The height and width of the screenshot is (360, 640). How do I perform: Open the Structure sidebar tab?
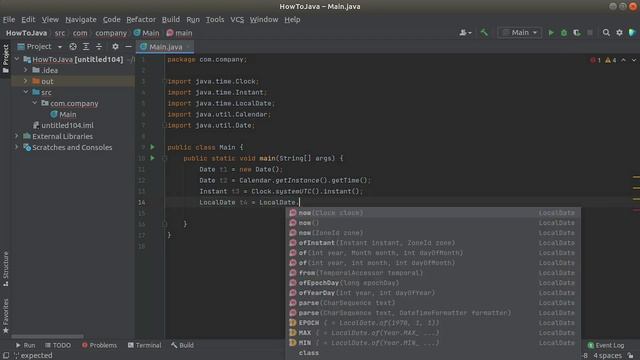tap(5, 269)
